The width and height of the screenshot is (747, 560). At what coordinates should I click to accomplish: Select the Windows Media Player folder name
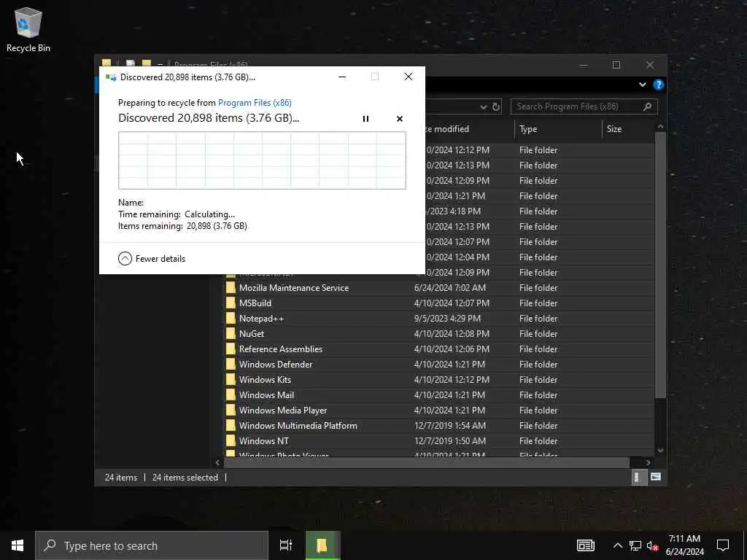[283, 410]
